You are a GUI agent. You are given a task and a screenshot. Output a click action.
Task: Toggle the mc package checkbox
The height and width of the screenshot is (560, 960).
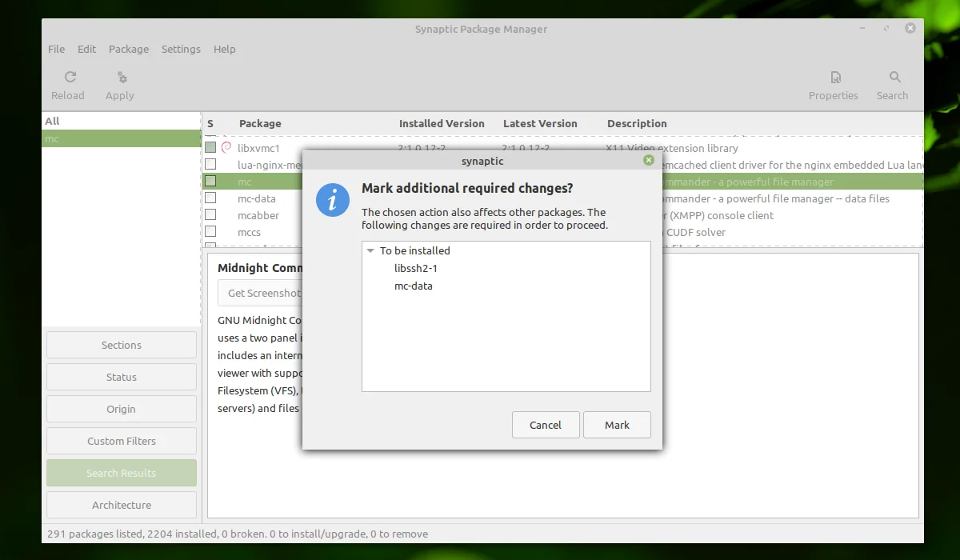(x=210, y=182)
